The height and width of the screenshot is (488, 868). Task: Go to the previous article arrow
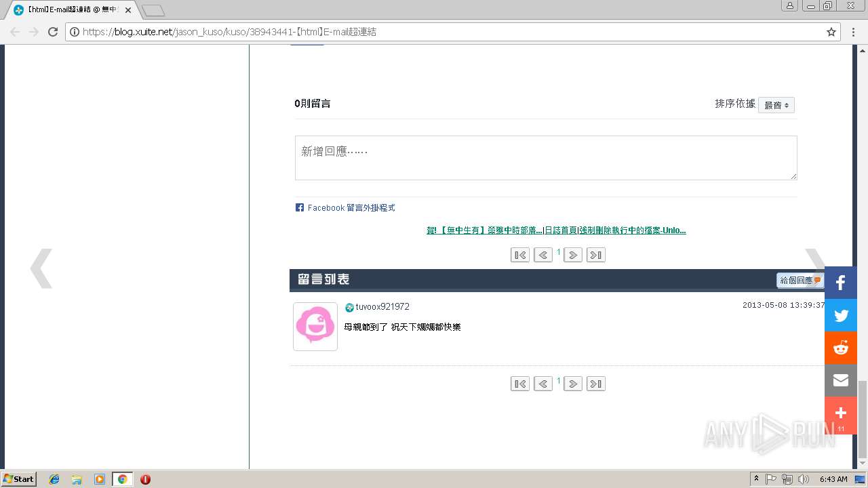[41, 268]
